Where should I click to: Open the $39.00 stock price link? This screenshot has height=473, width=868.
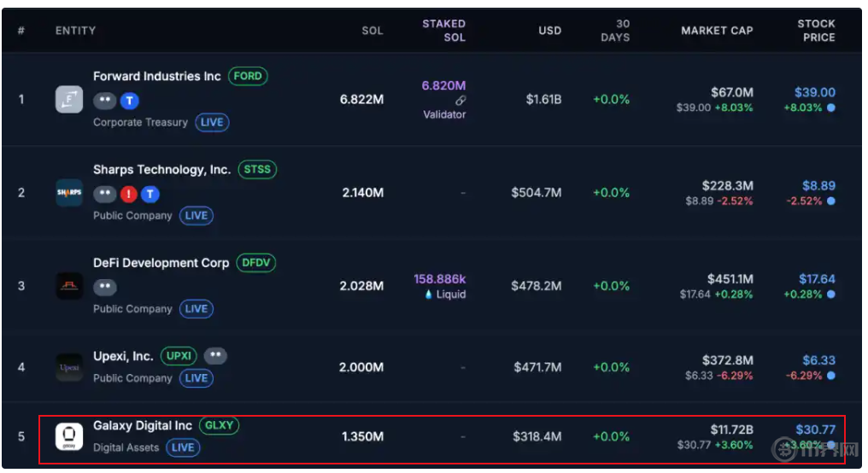tap(814, 92)
